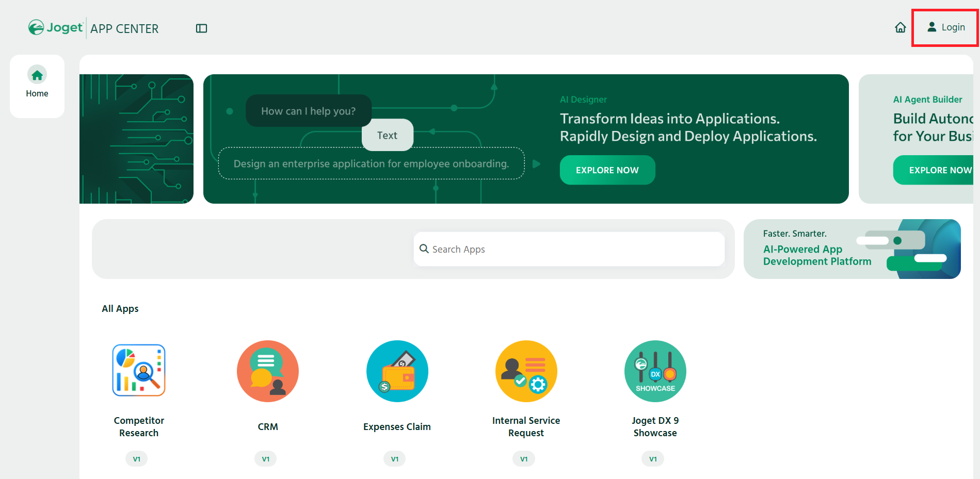Click V1 badge under Competitor Research
This screenshot has height=479, width=980.
point(136,459)
